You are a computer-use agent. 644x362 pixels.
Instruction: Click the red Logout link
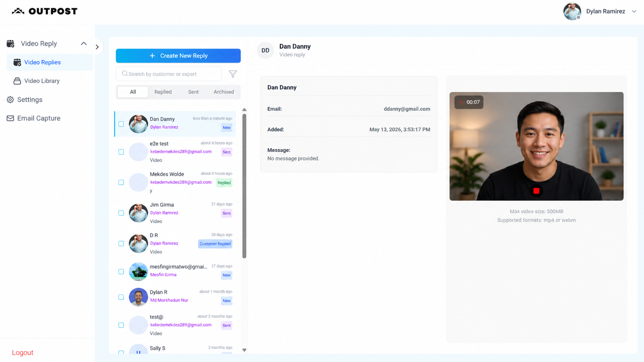[23, 352]
